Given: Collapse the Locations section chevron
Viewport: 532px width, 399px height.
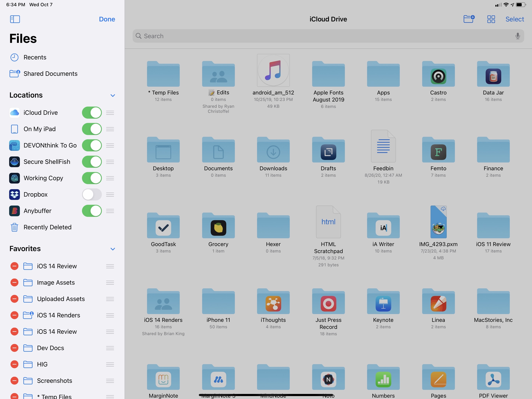Looking at the screenshot, I should coord(113,95).
